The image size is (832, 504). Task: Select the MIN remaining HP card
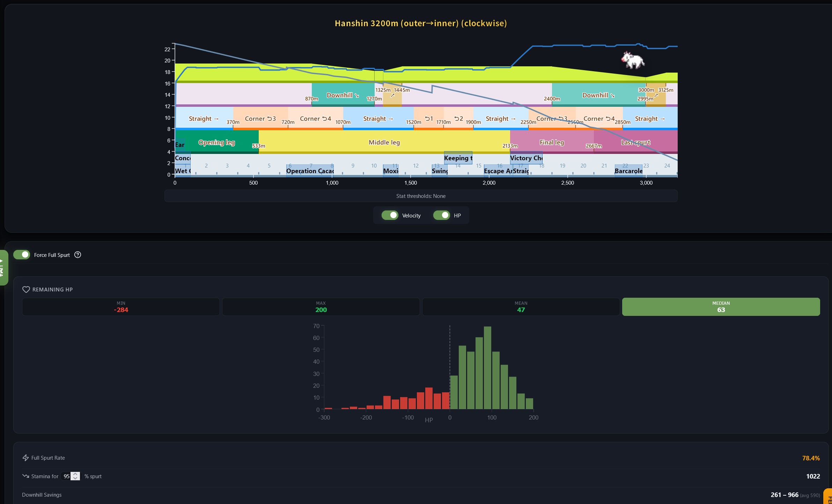pos(121,307)
